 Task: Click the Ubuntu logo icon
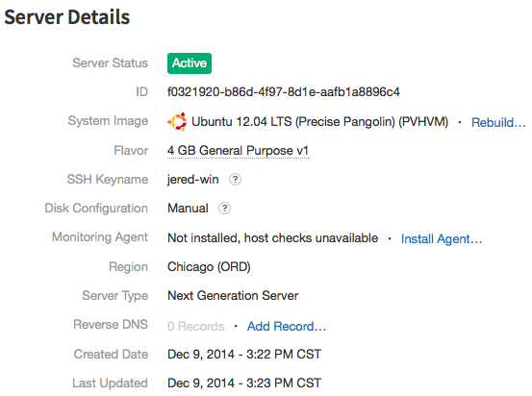[x=177, y=122]
